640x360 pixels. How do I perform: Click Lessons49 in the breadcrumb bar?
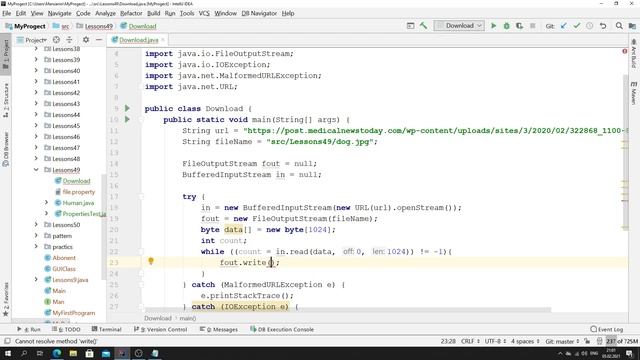coord(95,26)
